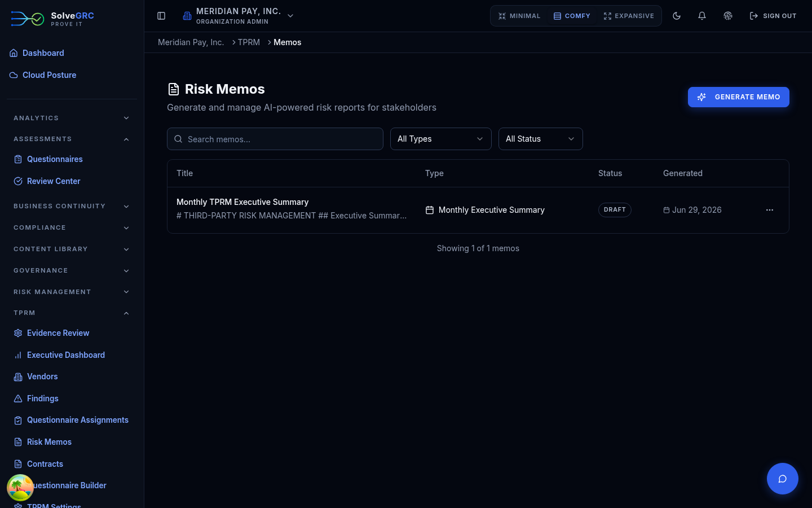The height and width of the screenshot is (508, 812).
Task: Click the Title column header
Action: 184,173
